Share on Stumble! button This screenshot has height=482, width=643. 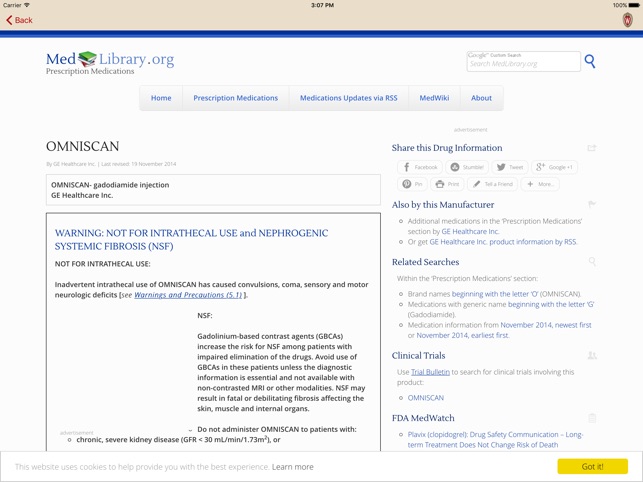pos(467,167)
